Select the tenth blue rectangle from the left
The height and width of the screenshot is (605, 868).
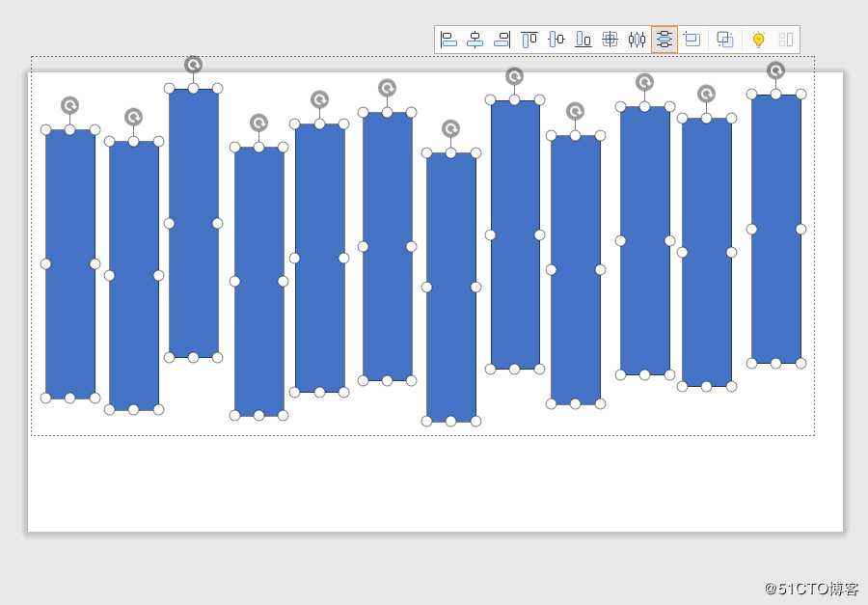pyautogui.click(x=645, y=240)
